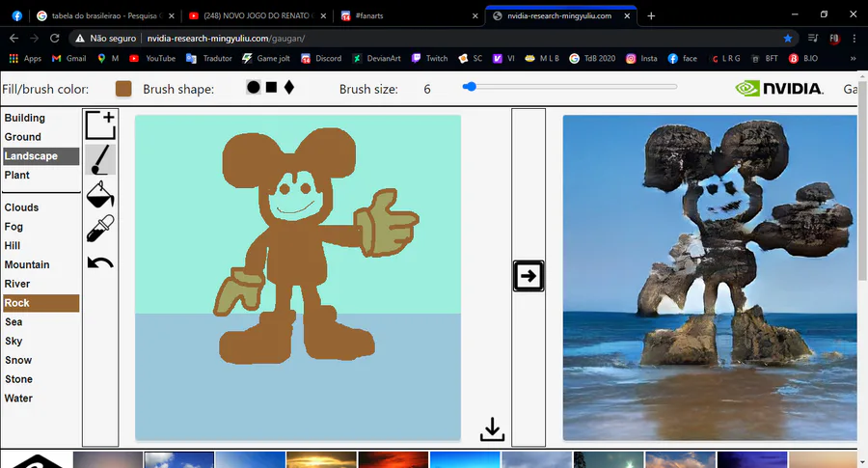Image resolution: width=868 pixels, height=468 pixels.
Task: Open the Insta bookmark
Action: coord(641,58)
